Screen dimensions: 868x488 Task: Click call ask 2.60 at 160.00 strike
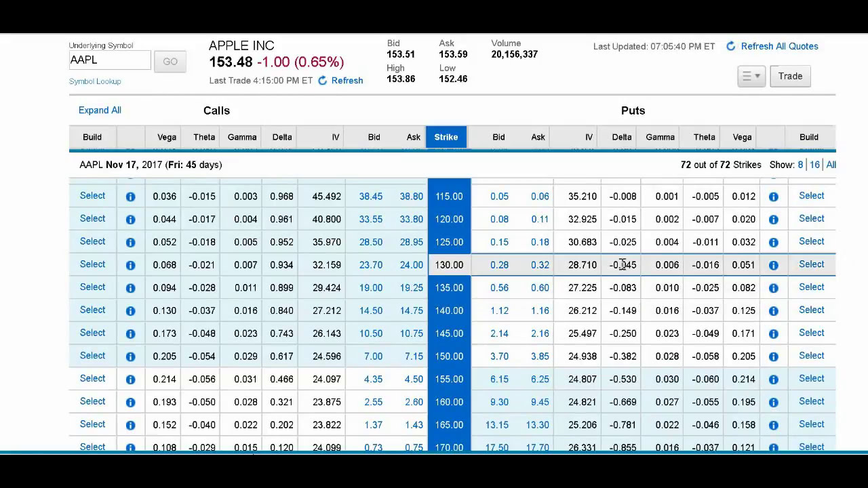(x=414, y=402)
